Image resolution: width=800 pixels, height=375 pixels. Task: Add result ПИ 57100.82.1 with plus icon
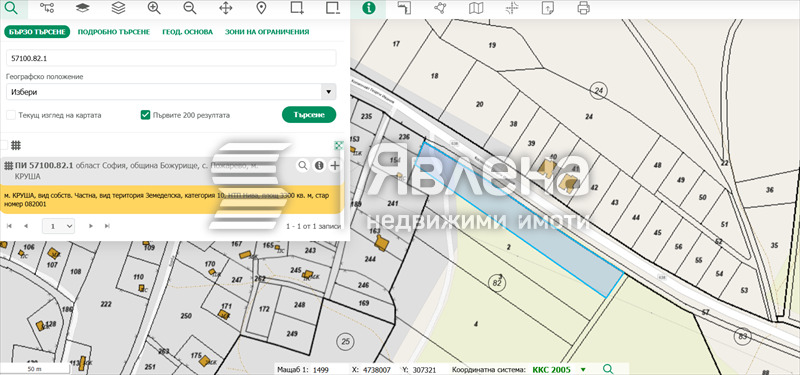[335, 165]
